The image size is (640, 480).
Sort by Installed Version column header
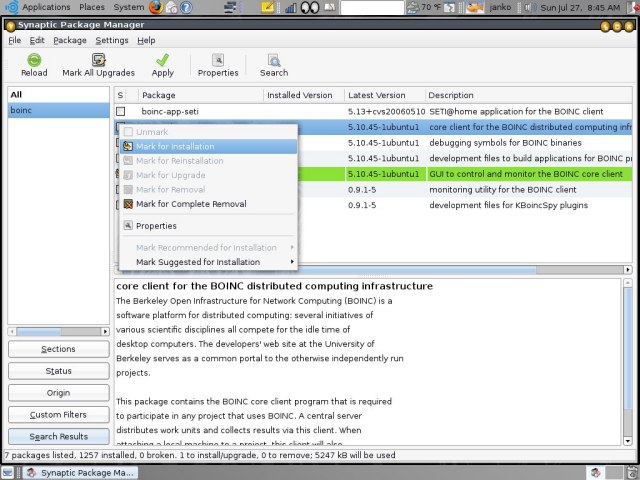pos(304,95)
